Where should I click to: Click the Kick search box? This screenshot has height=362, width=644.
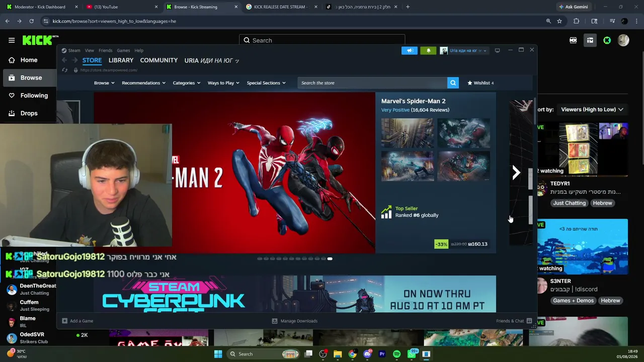[x=322, y=40]
